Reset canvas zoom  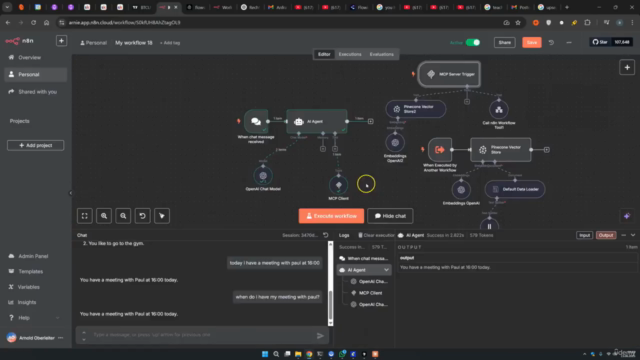click(x=142, y=216)
